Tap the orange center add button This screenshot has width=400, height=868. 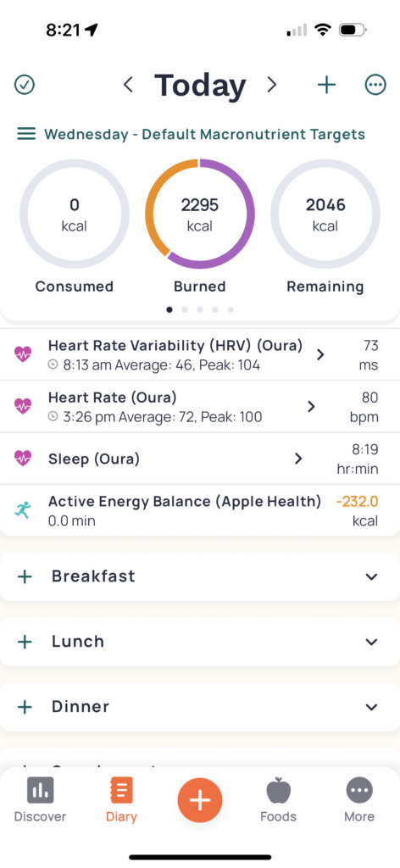point(200,800)
